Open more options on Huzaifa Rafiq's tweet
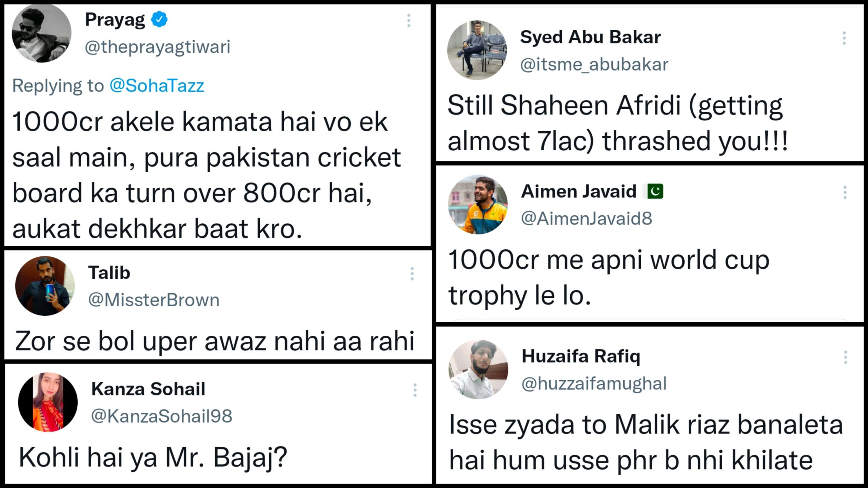This screenshot has width=868, height=488. point(846,357)
